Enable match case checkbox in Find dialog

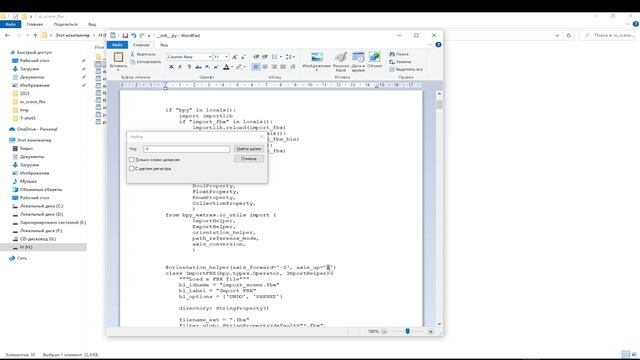[x=131, y=168]
